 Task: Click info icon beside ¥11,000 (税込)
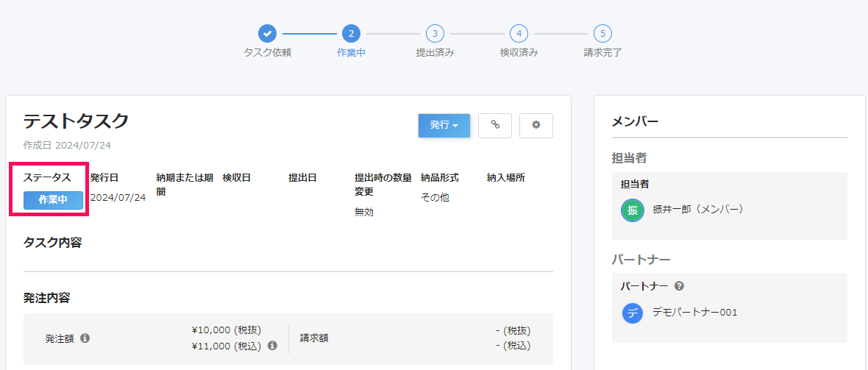[272, 345]
